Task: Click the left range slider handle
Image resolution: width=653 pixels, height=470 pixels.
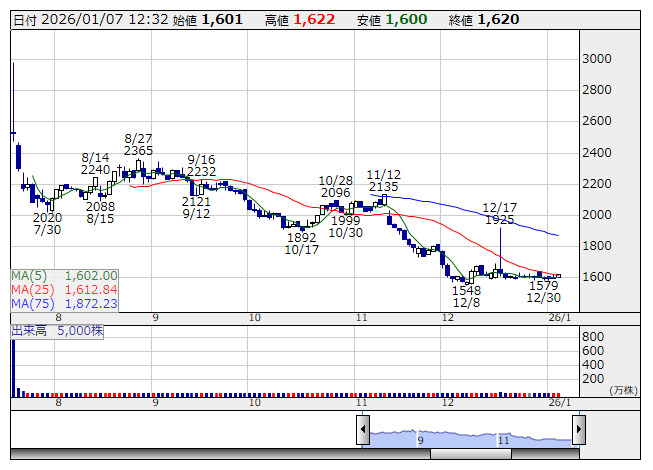Action: click(363, 430)
